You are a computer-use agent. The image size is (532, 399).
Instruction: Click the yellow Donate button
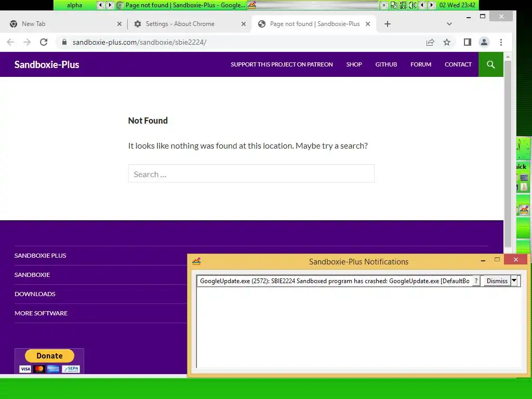coord(49,355)
